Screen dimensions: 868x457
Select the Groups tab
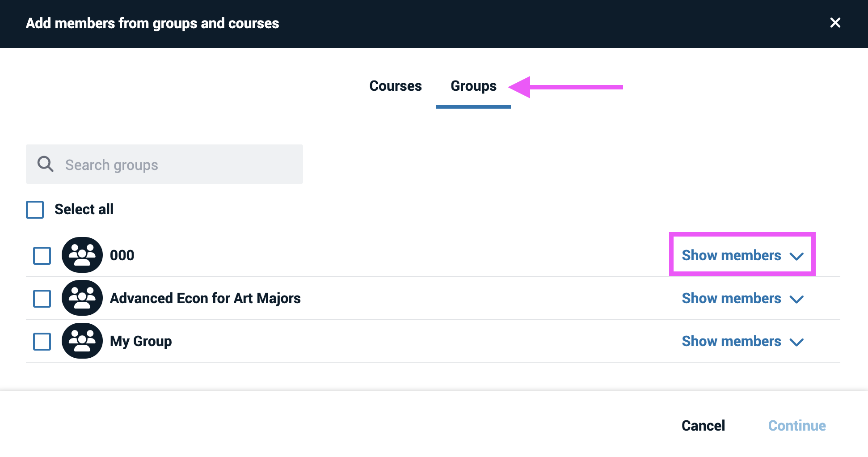pyautogui.click(x=473, y=86)
